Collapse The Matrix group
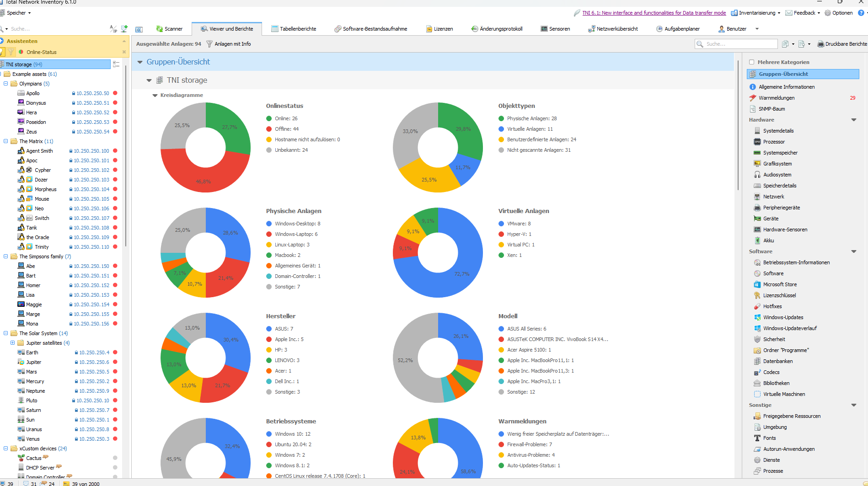 coord(5,141)
